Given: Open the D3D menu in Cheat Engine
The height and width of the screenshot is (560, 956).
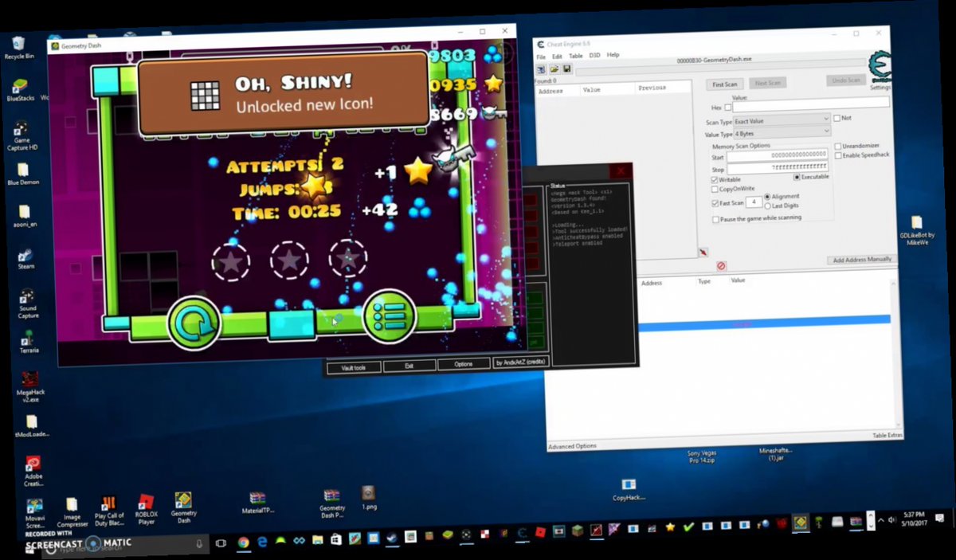Looking at the screenshot, I should (594, 56).
